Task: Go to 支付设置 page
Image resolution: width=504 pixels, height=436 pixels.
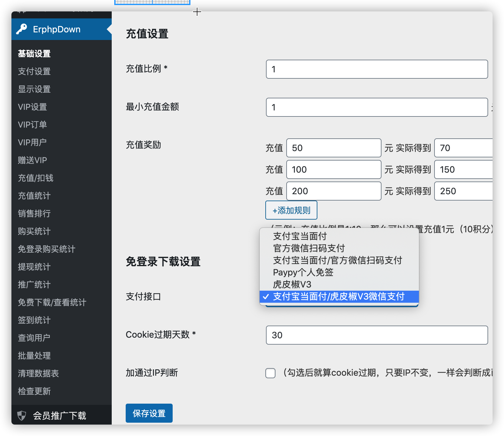Action: pos(34,71)
